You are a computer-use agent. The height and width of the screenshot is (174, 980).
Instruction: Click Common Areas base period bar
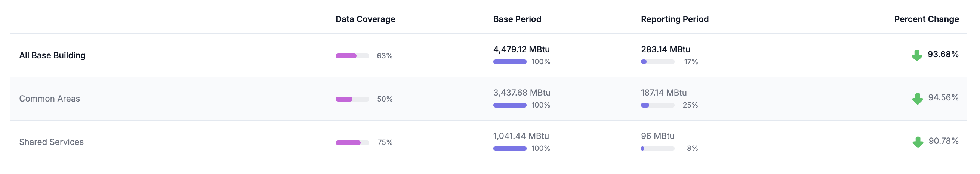pos(510,105)
